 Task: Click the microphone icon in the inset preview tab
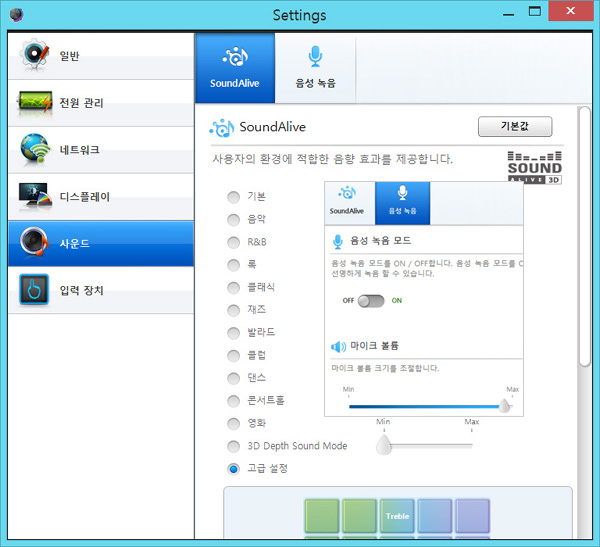click(x=402, y=193)
